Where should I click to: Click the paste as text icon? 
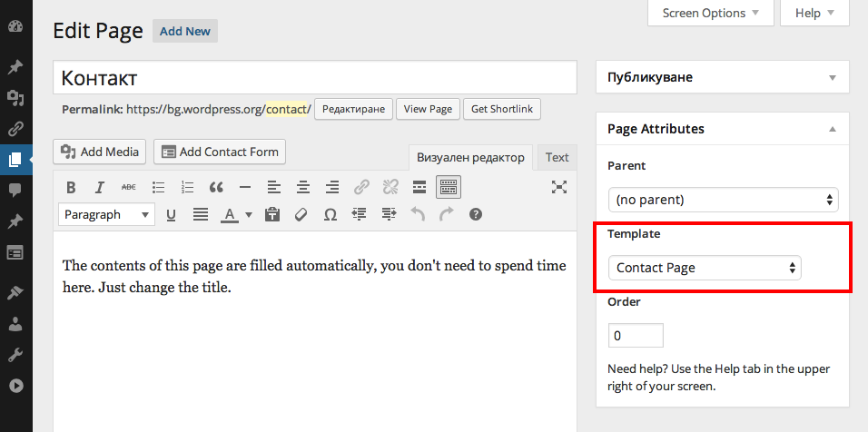[271, 214]
